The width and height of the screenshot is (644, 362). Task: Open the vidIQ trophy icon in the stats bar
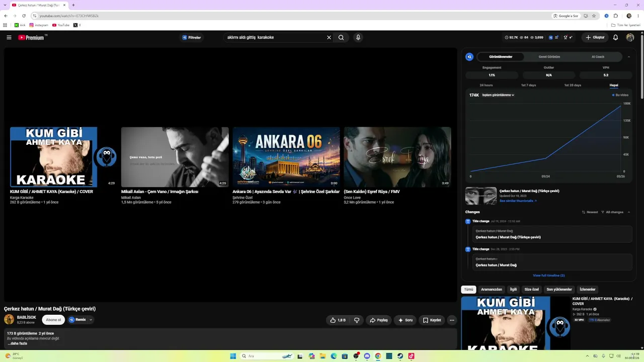566,38
